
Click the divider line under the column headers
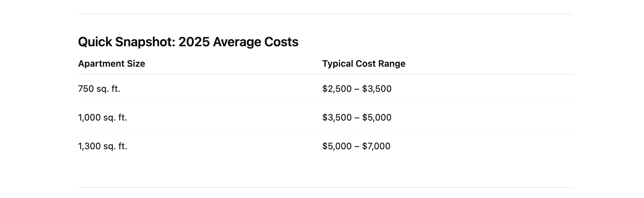(x=325, y=74)
